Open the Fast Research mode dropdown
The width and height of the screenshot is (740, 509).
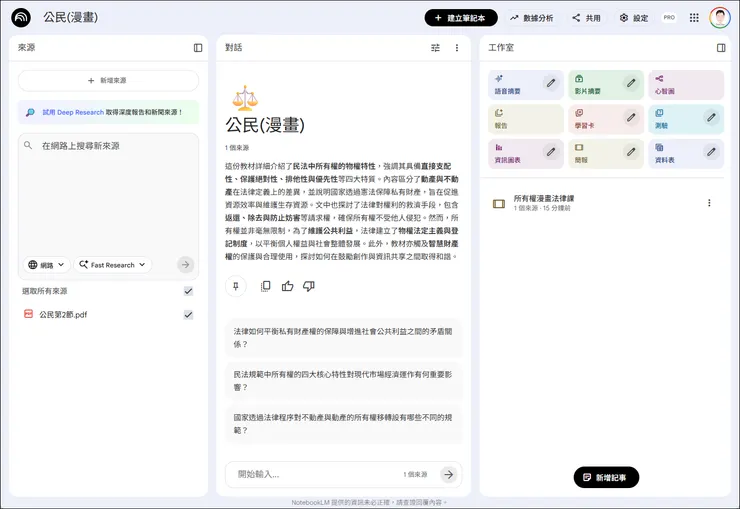(112, 265)
